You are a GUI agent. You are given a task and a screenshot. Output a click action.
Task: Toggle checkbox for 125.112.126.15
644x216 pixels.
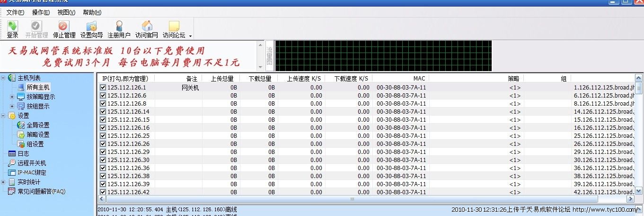tap(103, 119)
